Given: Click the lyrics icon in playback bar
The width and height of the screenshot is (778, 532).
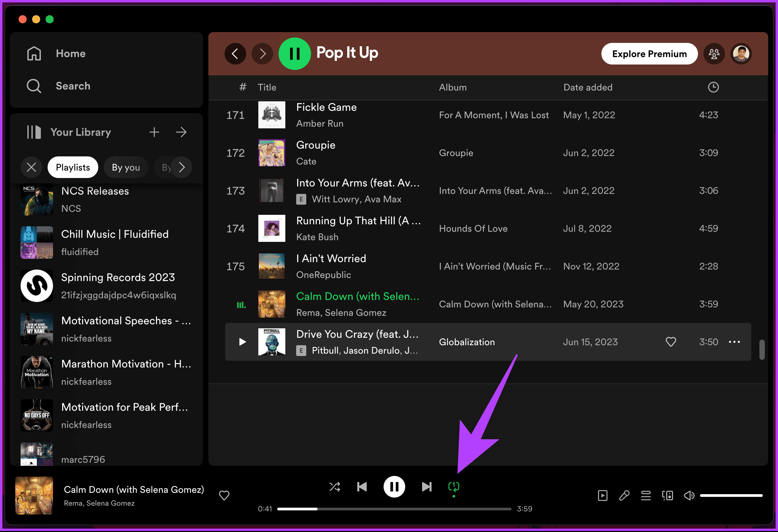Looking at the screenshot, I should tap(625, 495).
